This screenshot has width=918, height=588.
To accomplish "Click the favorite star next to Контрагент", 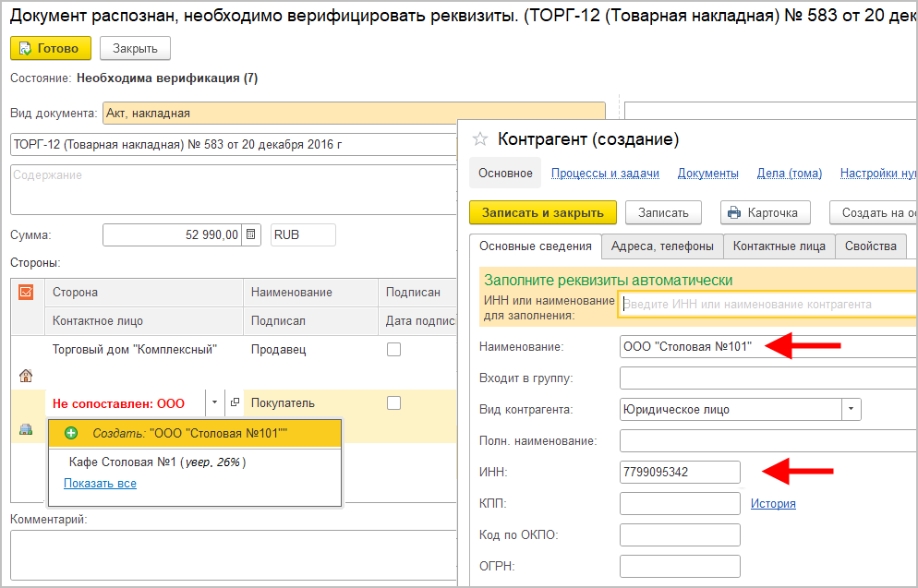I will point(479,139).
